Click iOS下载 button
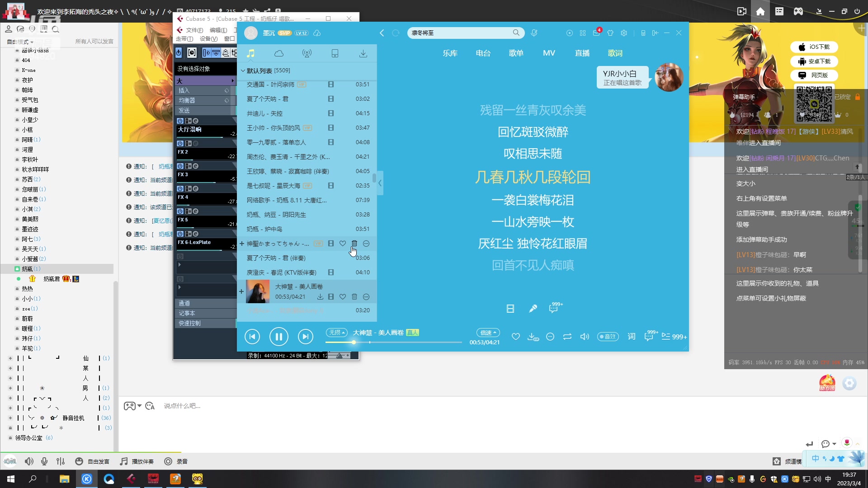The image size is (868, 488). point(814,47)
